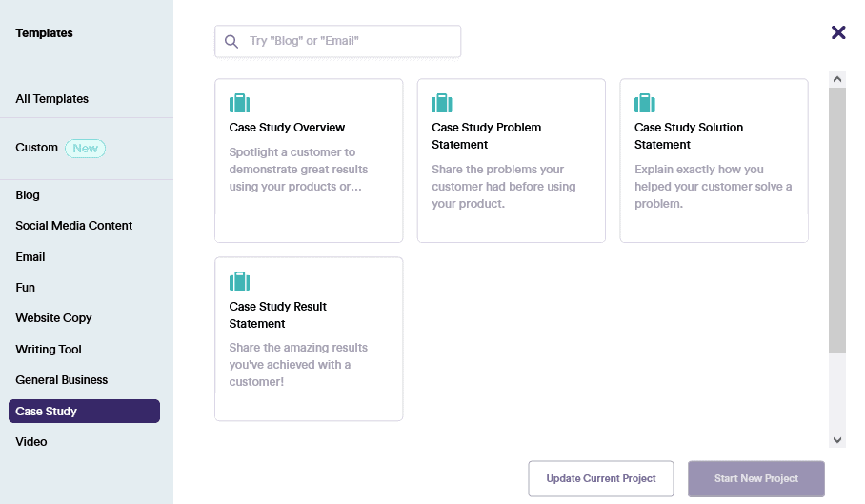The width and height of the screenshot is (865, 504).
Task: Click the Case Study Problem Statement briefcase icon
Action: pos(442,103)
